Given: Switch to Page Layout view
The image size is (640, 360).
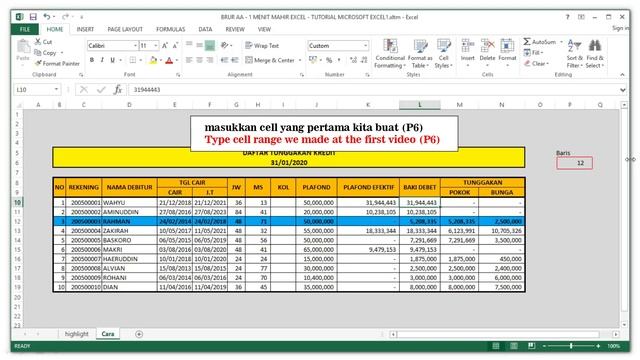Looking at the screenshot, I should pyautogui.click(x=513, y=346).
